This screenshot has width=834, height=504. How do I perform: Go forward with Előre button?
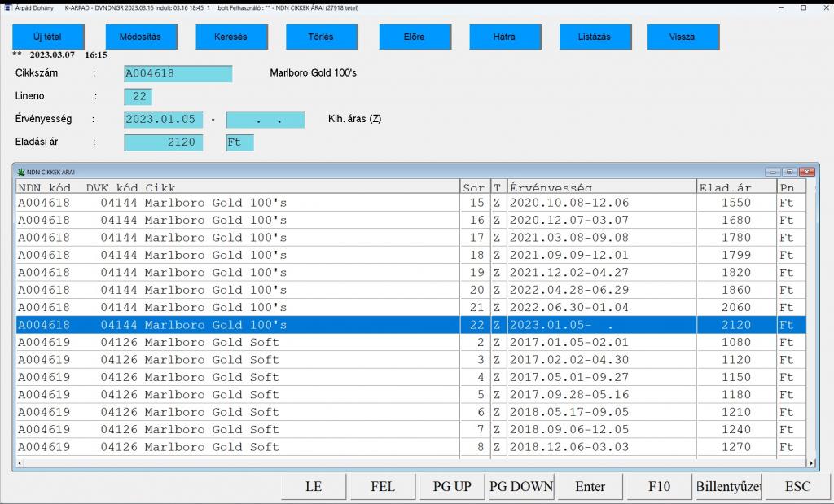point(414,37)
